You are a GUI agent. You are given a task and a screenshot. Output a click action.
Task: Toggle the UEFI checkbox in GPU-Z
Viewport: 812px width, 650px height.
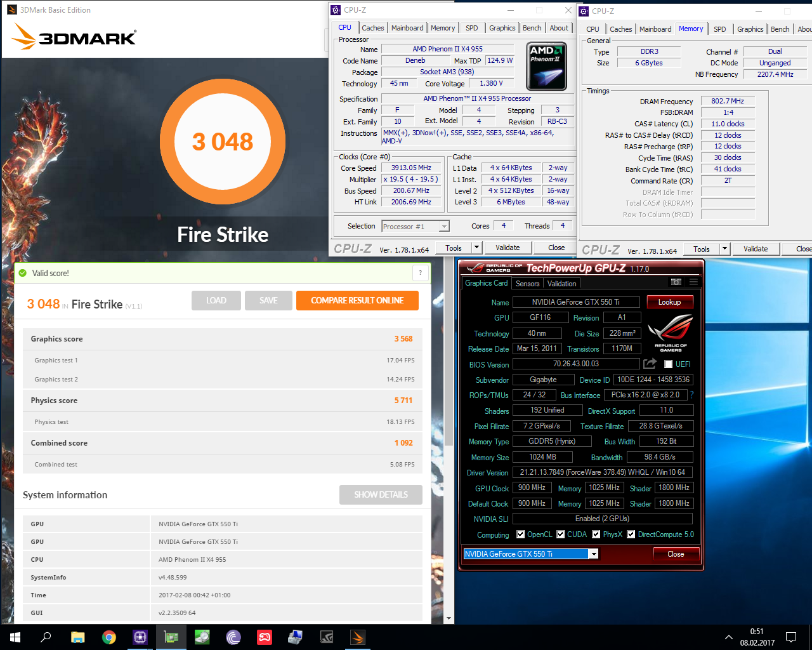pyautogui.click(x=668, y=364)
